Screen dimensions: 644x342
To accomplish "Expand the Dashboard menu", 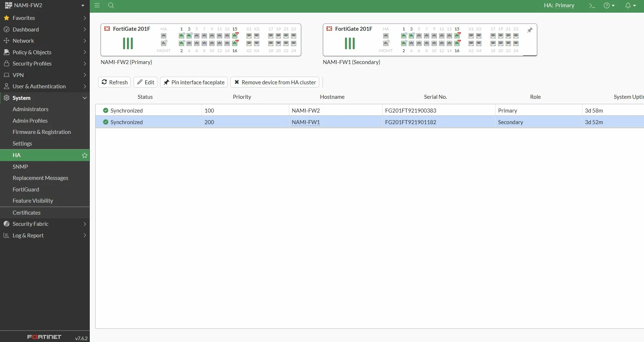I will tap(45, 29).
